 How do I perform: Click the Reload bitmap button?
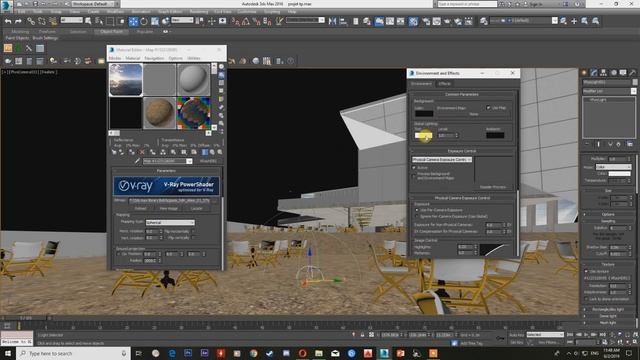pyautogui.click(x=141, y=208)
